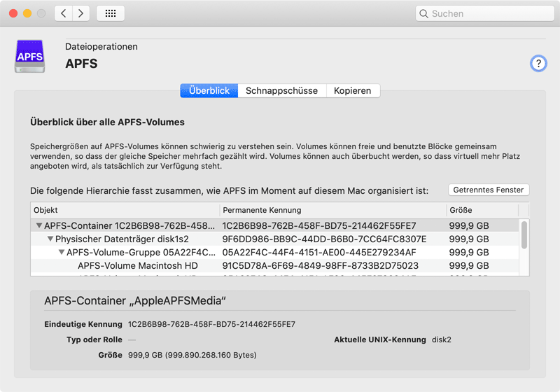The image size is (560, 392).
Task: Close the window with the red button
Action: pyautogui.click(x=13, y=13)
